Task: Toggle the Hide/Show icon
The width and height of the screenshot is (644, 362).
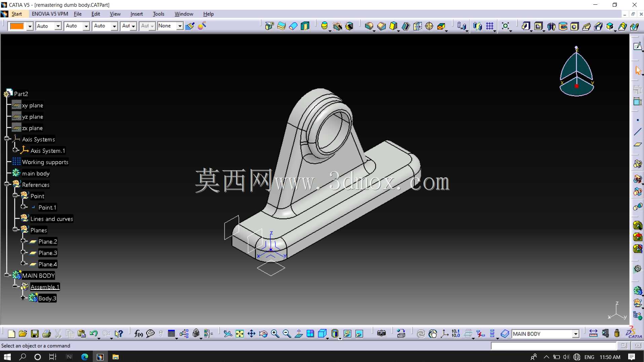Action: pos(347,333)
